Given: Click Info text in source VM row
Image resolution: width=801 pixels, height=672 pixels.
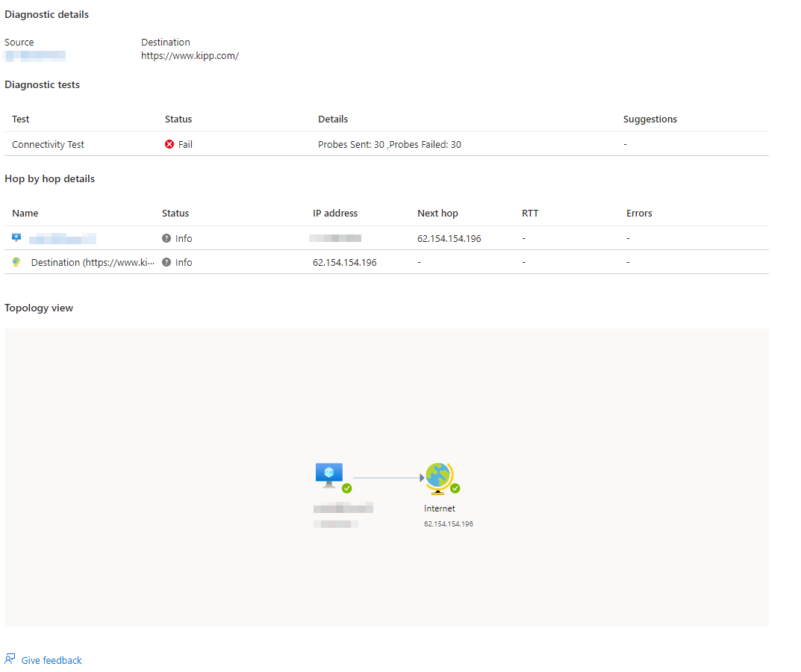Looking at the screenshot, I should coord(184,239).
